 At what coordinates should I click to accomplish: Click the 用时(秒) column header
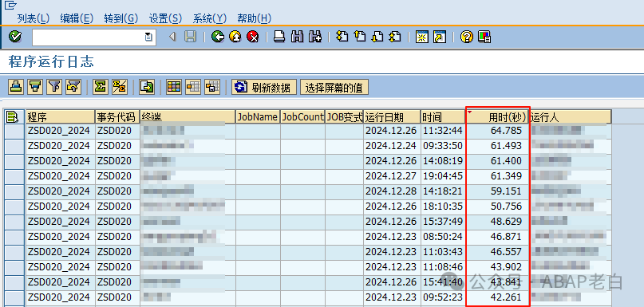tap(498, 117)
